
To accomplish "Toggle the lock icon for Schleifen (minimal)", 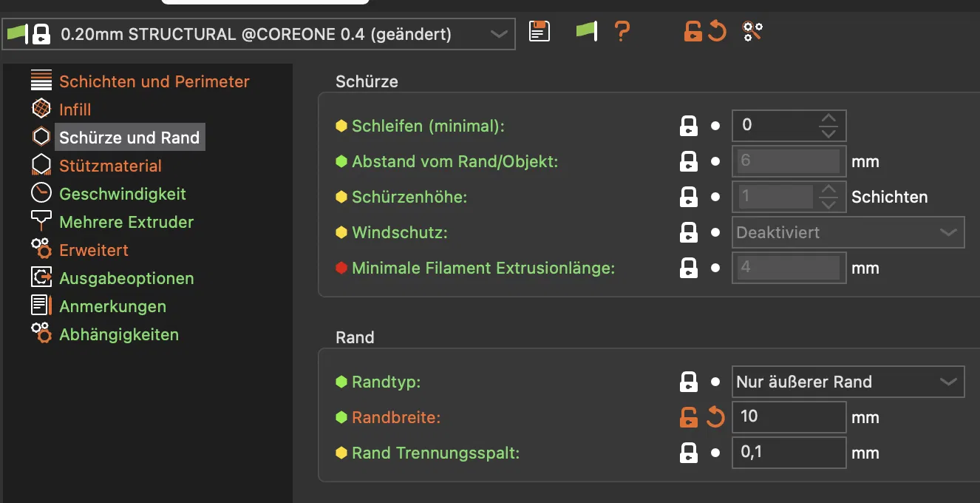I will 689,126.
